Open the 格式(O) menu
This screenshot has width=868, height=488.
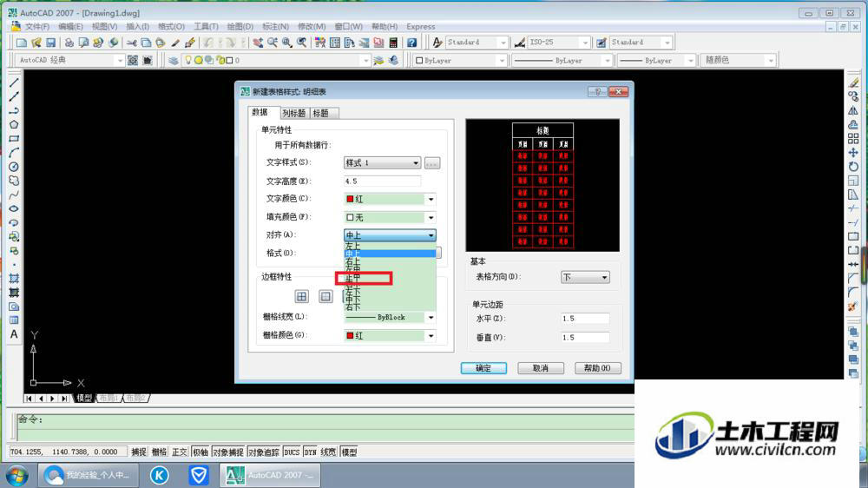coord(171,27)
